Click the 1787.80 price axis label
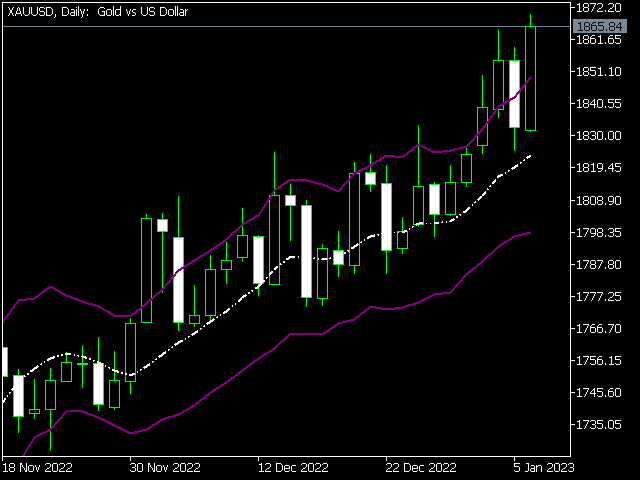Screen dimensions: 640x480 pos(598,264)
